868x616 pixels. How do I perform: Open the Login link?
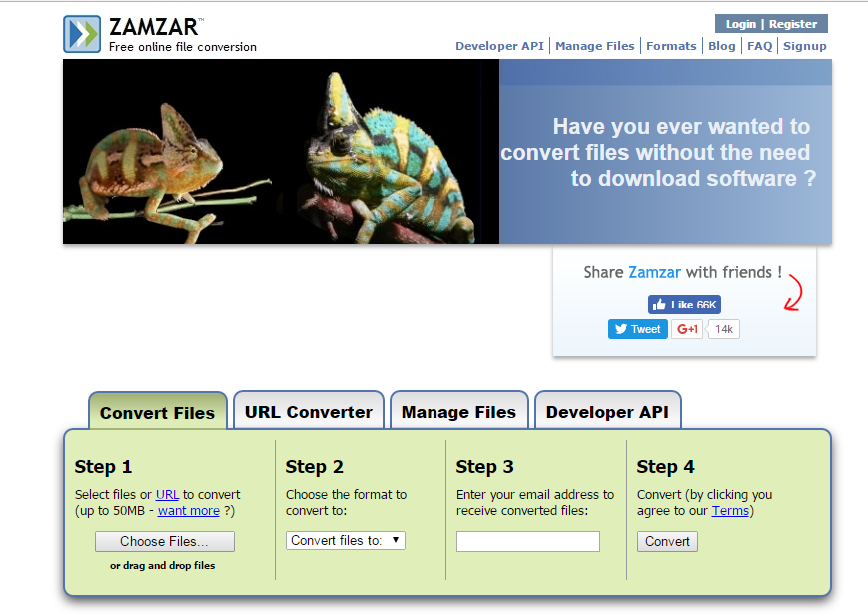click(x=741, y=24)
